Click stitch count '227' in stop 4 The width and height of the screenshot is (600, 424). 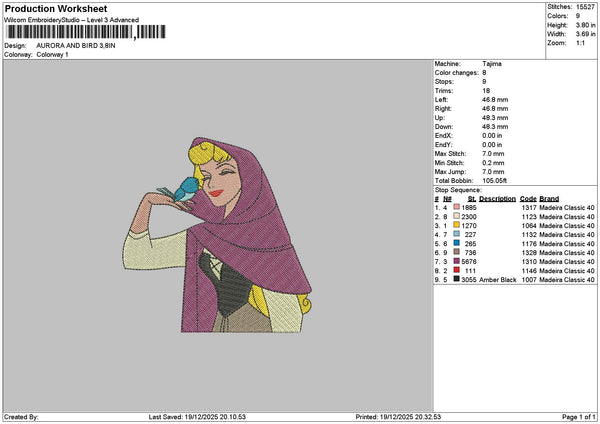click(470, 235)
